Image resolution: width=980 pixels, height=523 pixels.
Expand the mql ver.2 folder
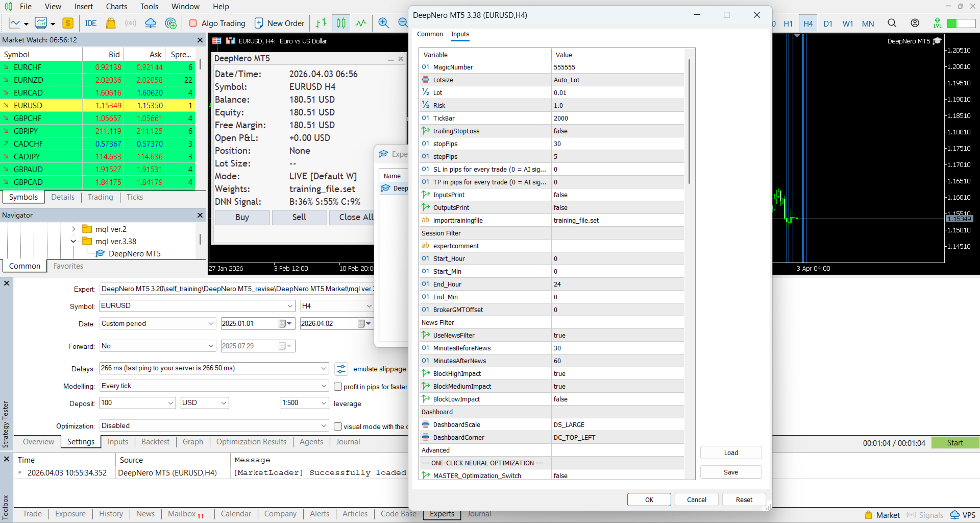coord(73,229)
